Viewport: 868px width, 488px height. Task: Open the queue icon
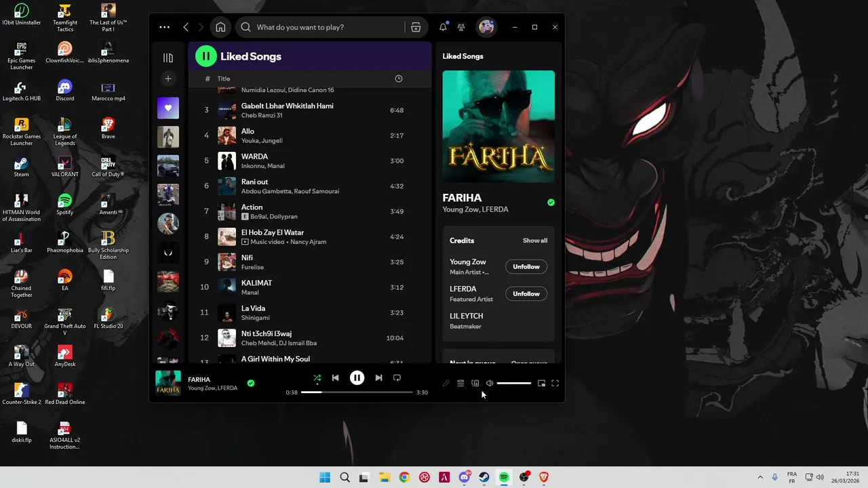point(460,384)
